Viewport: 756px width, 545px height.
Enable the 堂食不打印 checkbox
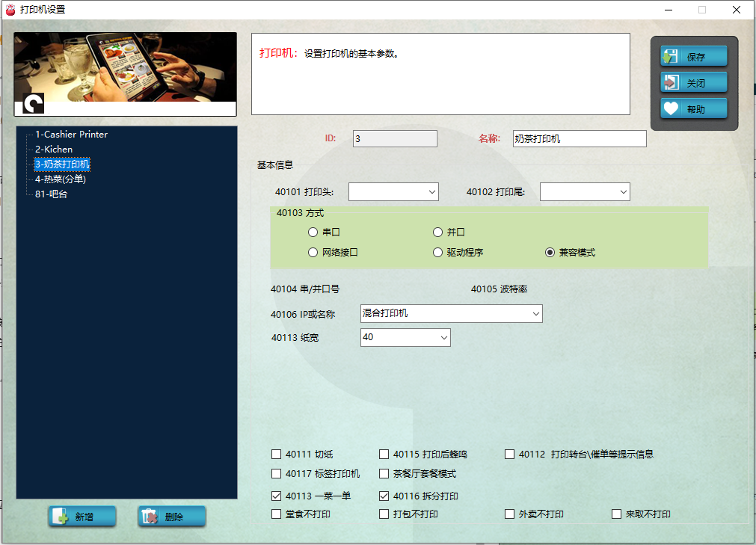[x=276, y=514]
